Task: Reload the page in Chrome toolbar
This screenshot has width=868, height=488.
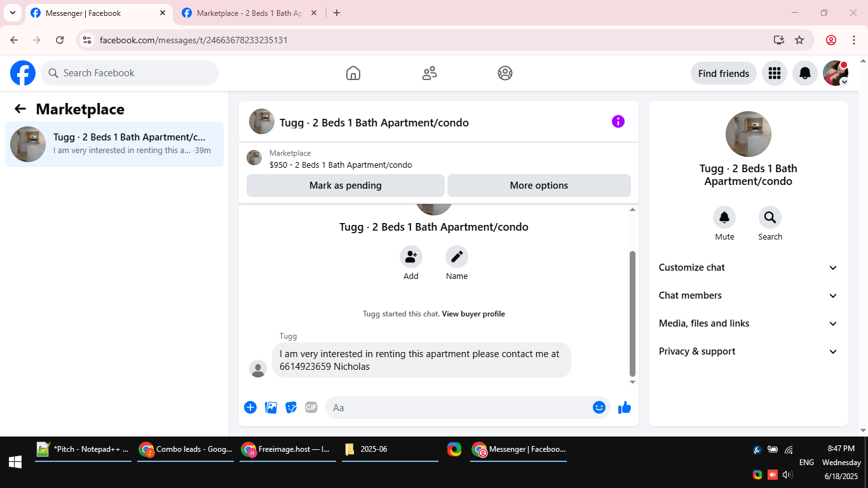Action: click(60, 40)
